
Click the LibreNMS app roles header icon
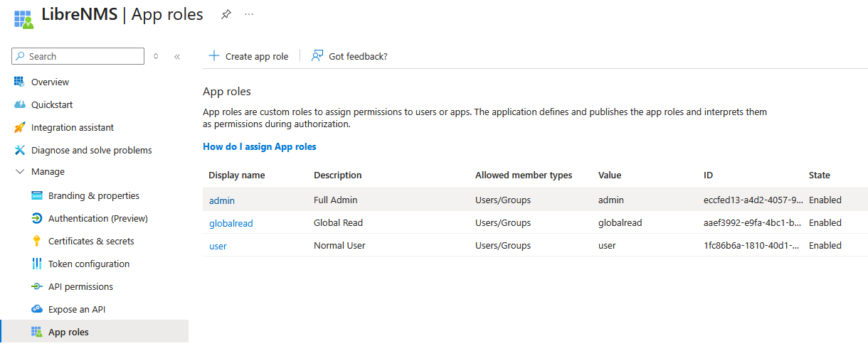pos(24,18)
